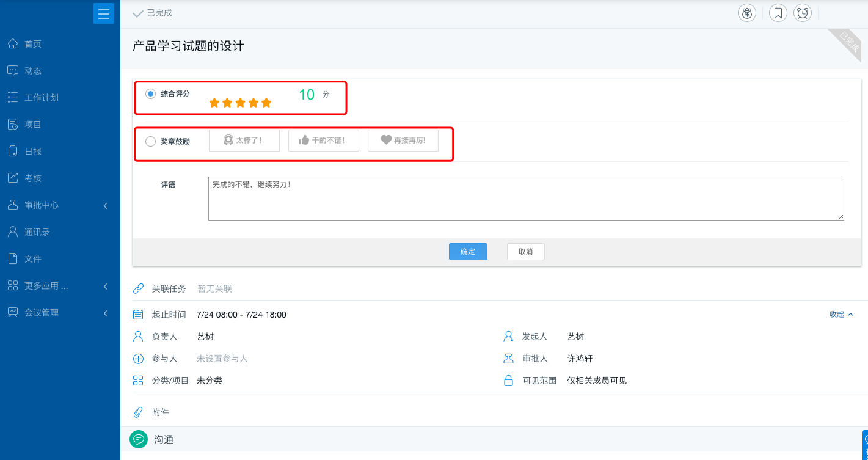Open 日报 in the sidebar
Image resolution: width=868 pixels, height=460 pixels.
click(33, 152)
